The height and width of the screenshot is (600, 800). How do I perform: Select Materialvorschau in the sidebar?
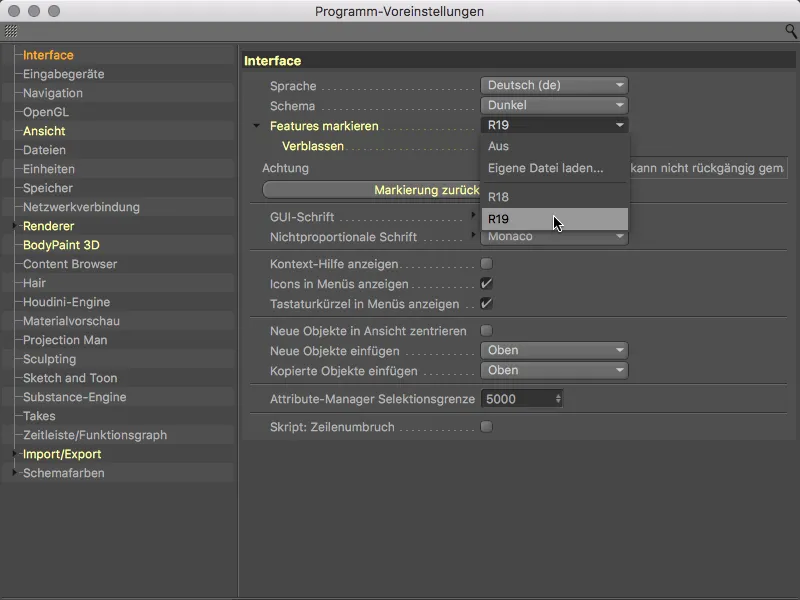[71, 321]
